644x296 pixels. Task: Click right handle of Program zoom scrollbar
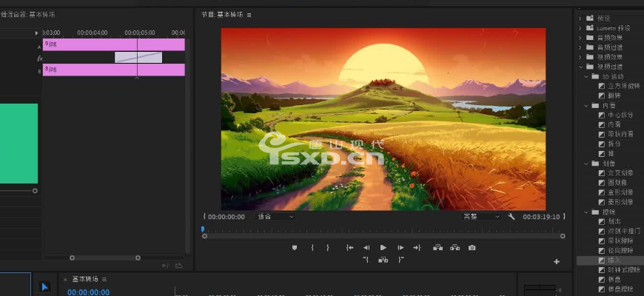563,236
